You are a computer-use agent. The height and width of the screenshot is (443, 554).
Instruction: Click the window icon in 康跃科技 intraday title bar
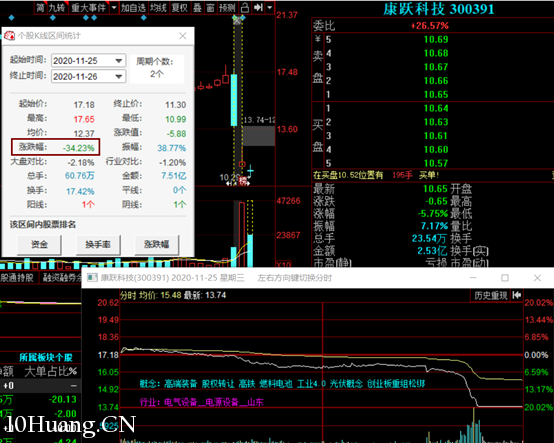[92, 278]
